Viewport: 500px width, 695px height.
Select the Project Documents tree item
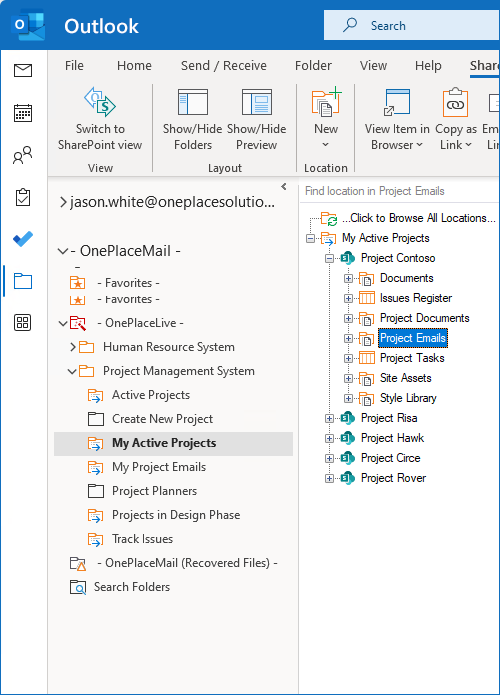(424, 318)
